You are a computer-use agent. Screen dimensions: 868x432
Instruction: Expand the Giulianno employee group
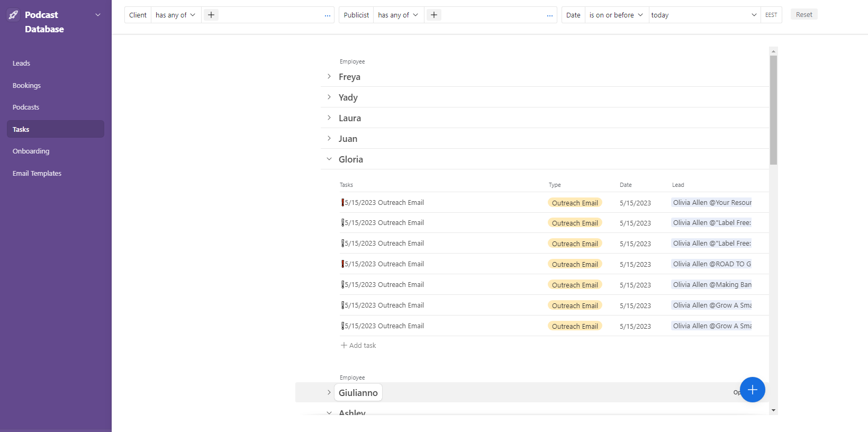pos(329,393)
